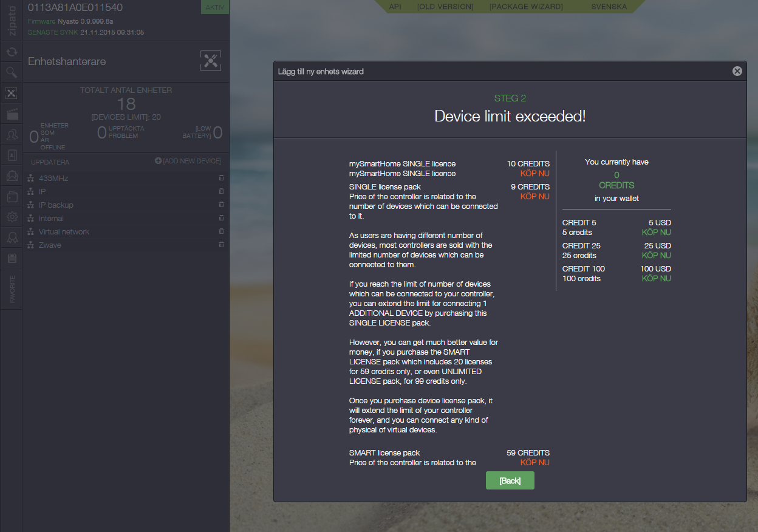Screen dimensions: 758x532
Task: Open the PACKAGE WIZARD top menu link
Action: [526, 7]
